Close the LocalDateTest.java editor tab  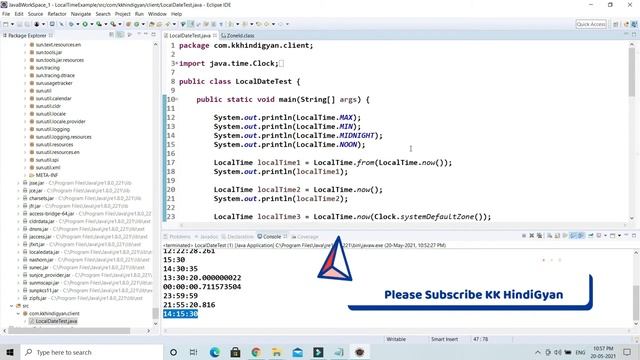tap(215, 36)
